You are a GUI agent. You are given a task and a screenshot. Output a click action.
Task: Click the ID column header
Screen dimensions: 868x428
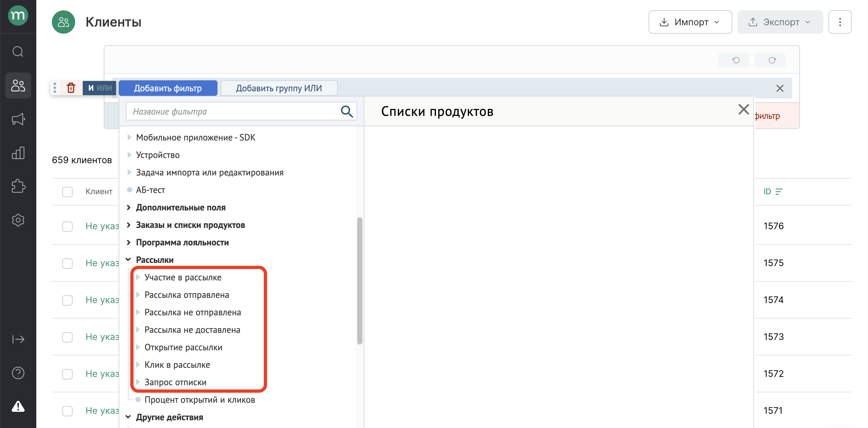[x=767, y=191]
